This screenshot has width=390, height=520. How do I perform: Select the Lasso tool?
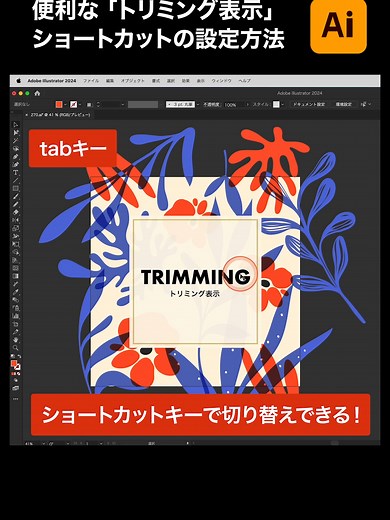click(x=16, y=149)
